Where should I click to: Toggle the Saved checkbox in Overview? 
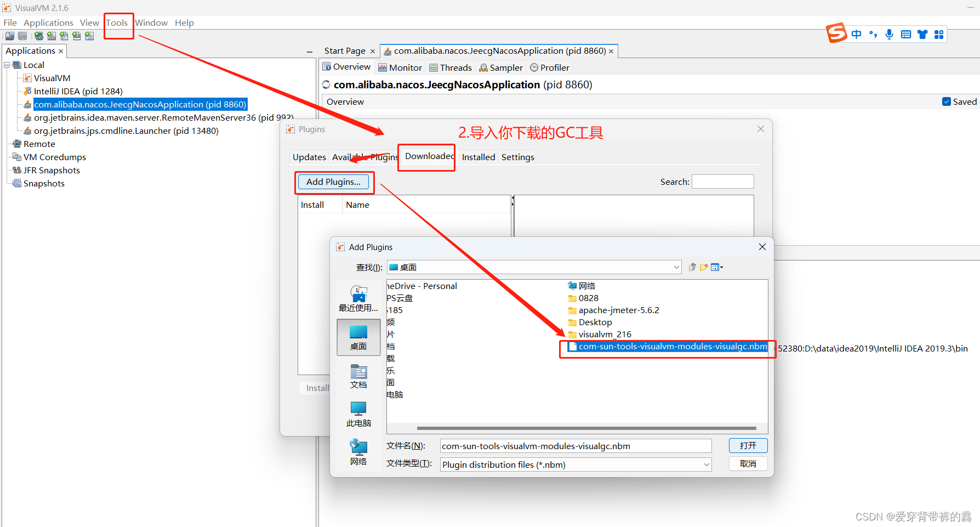coord(947,101)
